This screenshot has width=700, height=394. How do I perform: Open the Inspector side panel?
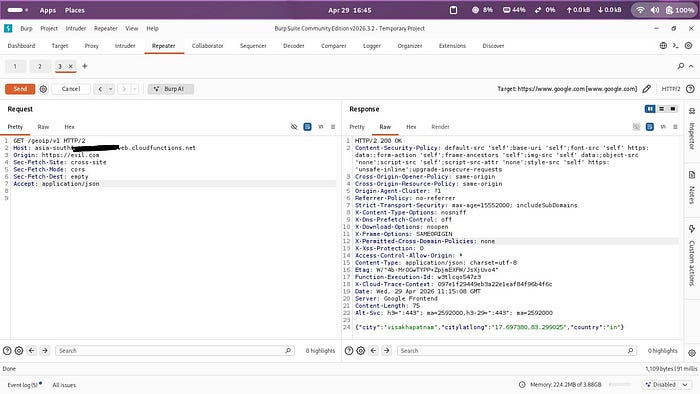pos(692,129)
